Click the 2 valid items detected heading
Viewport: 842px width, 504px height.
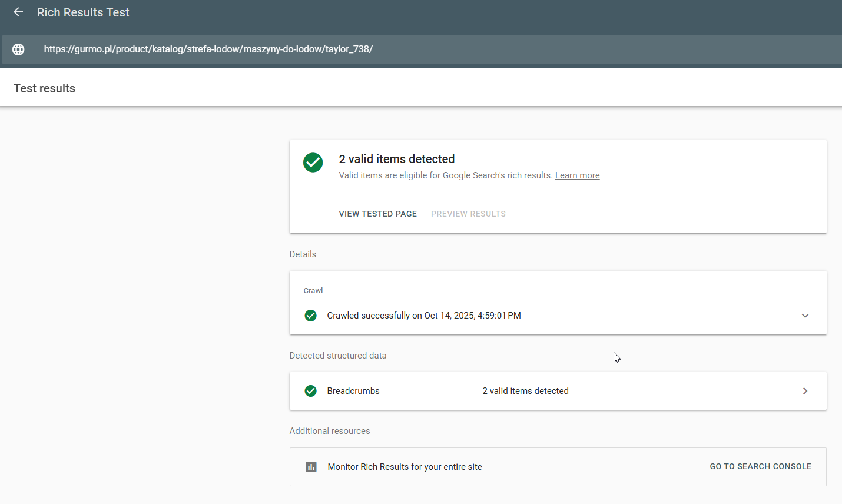(x=396, y=159)
